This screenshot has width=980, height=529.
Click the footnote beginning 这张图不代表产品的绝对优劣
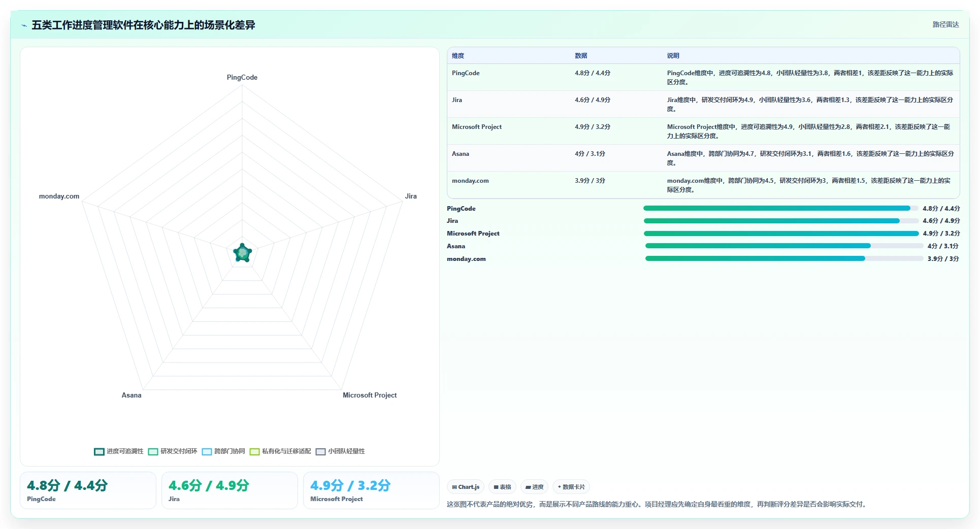point(658,504)
